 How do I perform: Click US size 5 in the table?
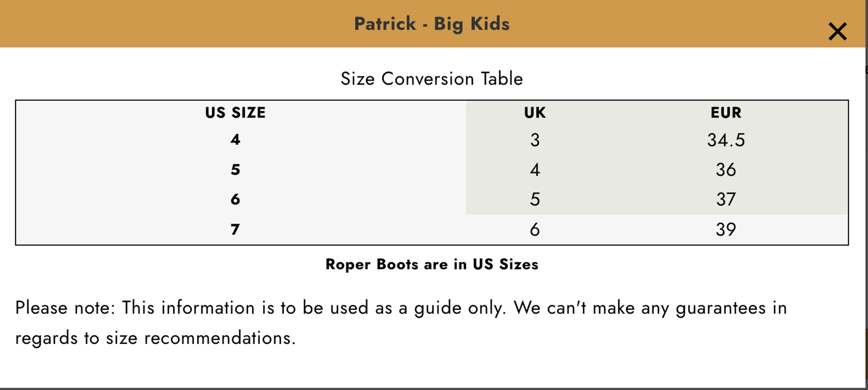point(235,170)
